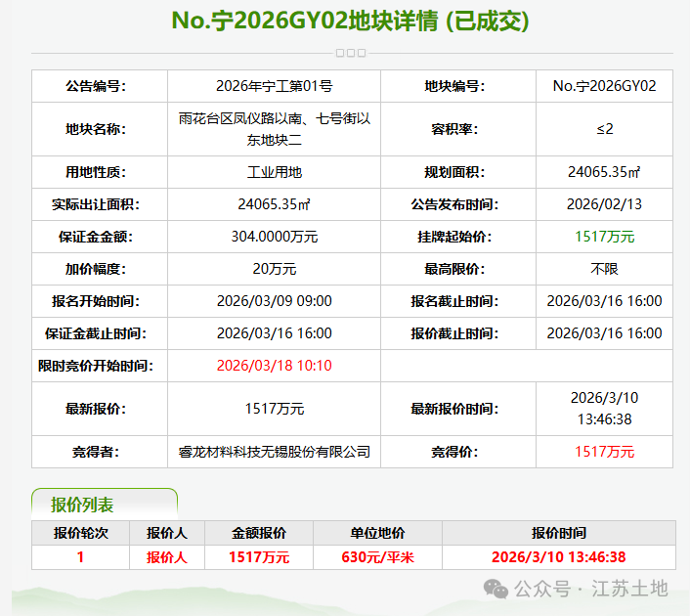Click the parcel name 雨花台区凤仪路以南 cell

(274, 129)
